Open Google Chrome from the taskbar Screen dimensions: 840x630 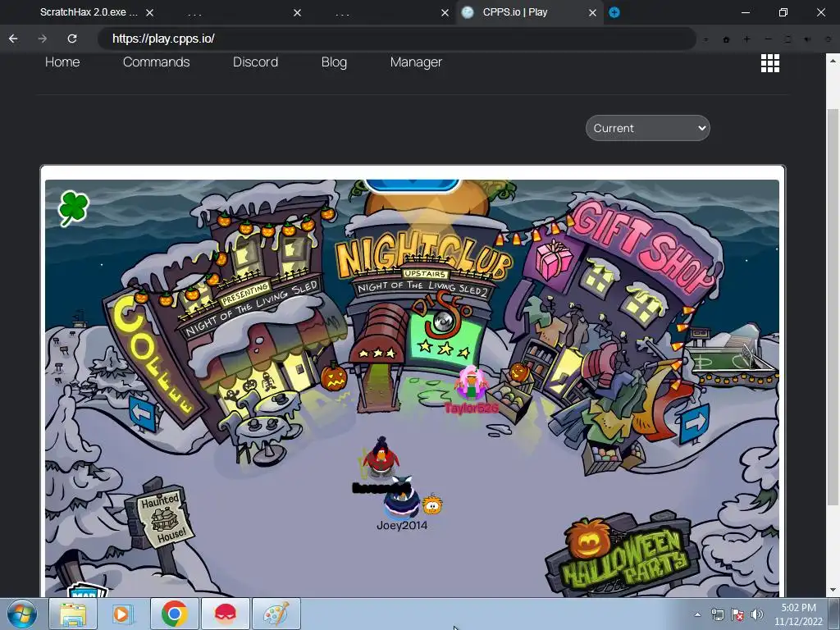(x=174, y=614)
